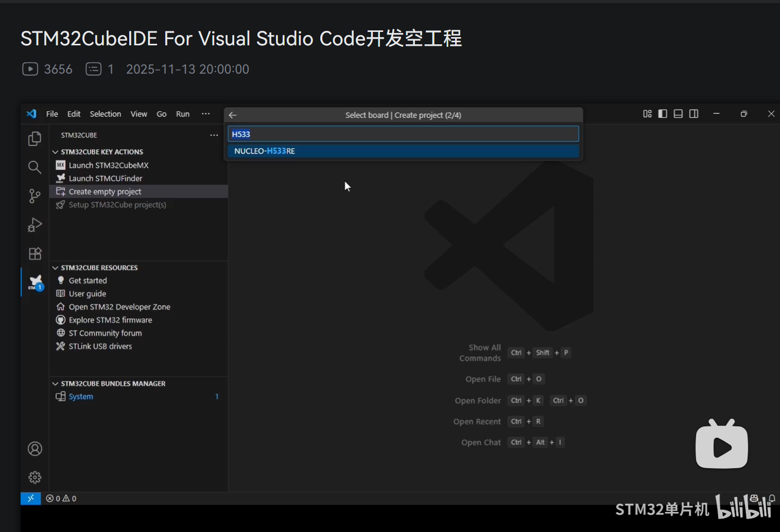Open the Search view icon
The height and width of the screenshot is (532, 780).
[34, 167]
